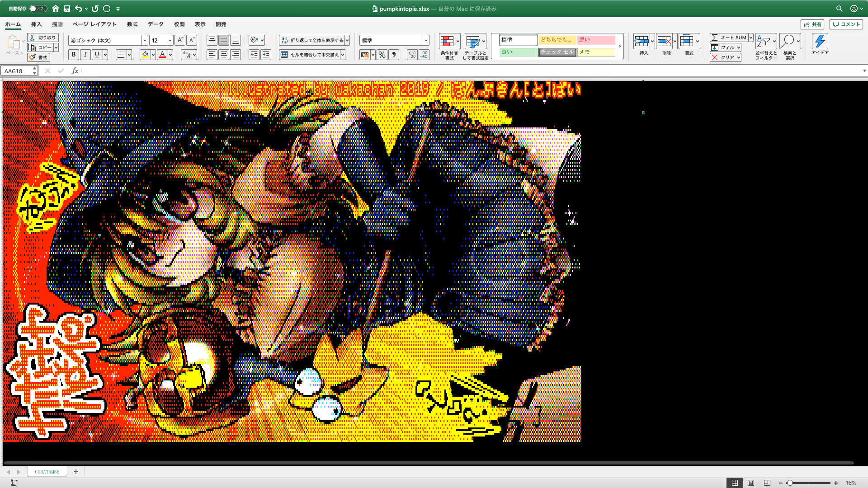This screenshot has width=868, height=488.
Task: Open font name dropdown
Action: [145, 40]
